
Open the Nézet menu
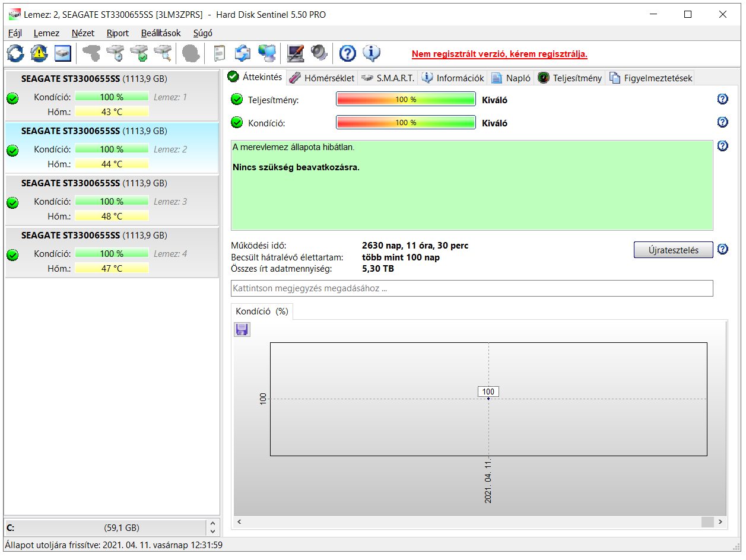click(83, 33)
